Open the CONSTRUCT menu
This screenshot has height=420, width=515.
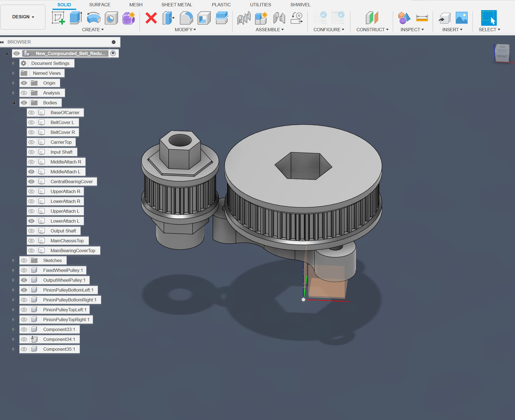(372, 30)
